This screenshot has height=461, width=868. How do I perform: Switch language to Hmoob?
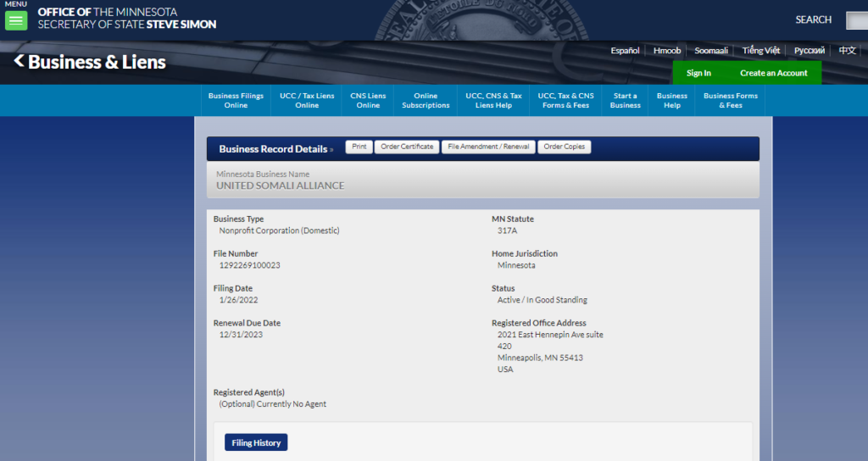click(x=667, y=50)
